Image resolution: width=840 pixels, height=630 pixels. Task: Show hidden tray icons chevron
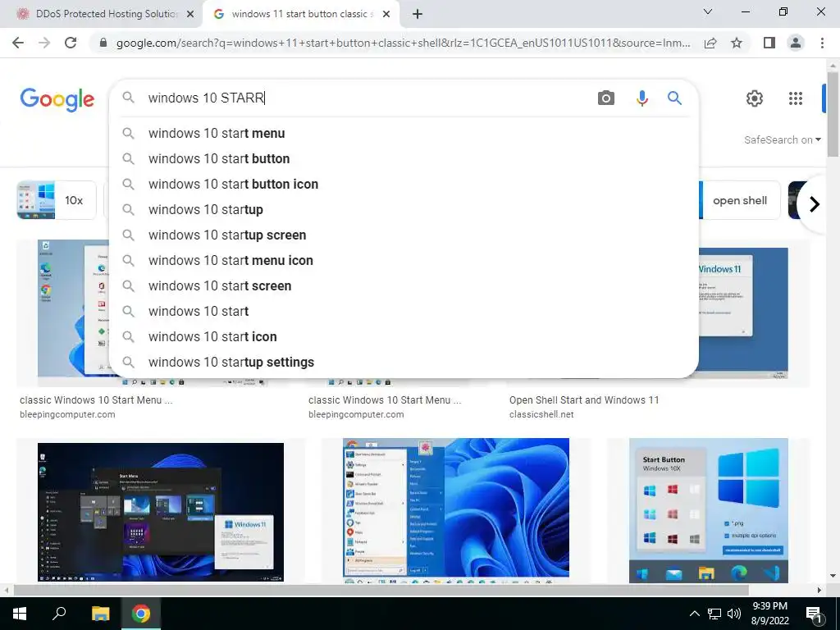694,614
